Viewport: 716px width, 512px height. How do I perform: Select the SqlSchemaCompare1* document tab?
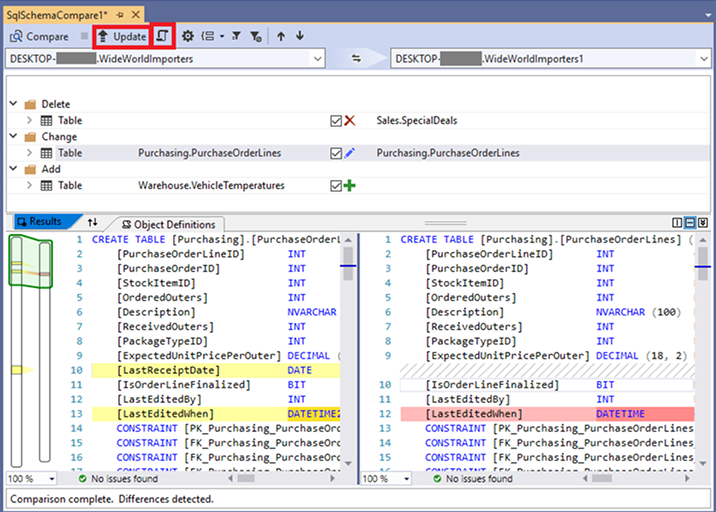point(57,15)
